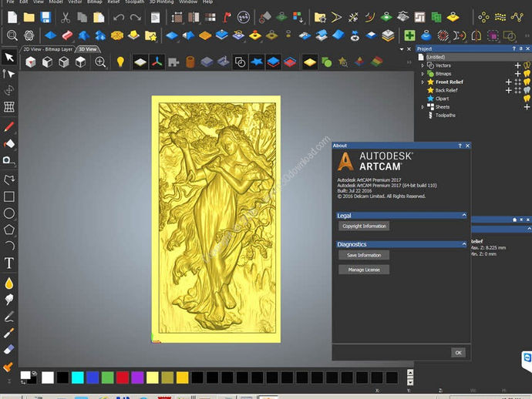Click the Zoom extents magnifier in second toolbar

12,35
